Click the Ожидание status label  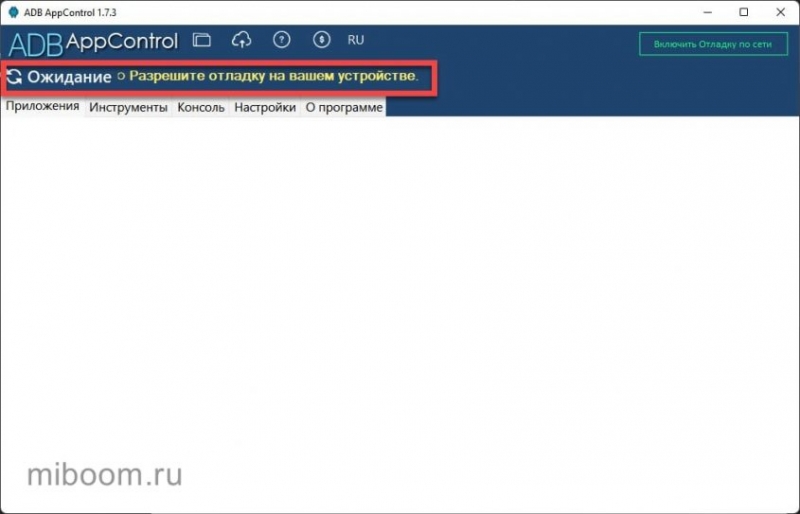[x=69, y=77]
